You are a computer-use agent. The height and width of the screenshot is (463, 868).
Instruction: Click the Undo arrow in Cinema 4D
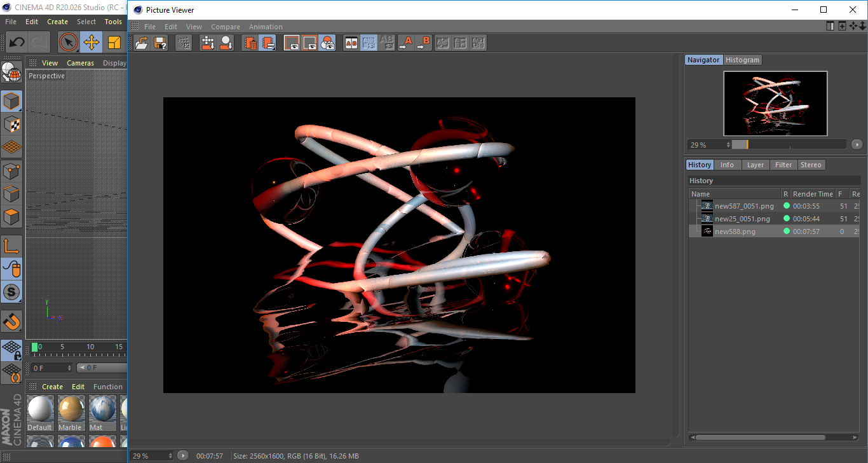pos(17,43)
